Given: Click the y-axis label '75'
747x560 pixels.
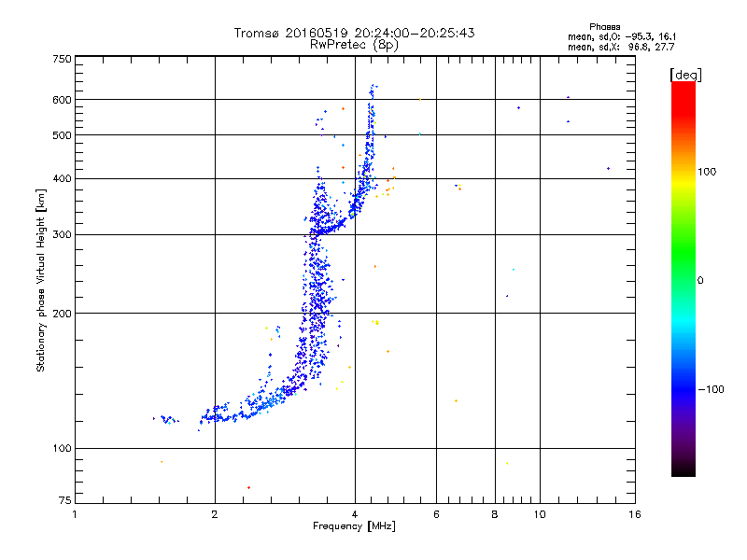Looking at the screenshot, I should [65, 500].
